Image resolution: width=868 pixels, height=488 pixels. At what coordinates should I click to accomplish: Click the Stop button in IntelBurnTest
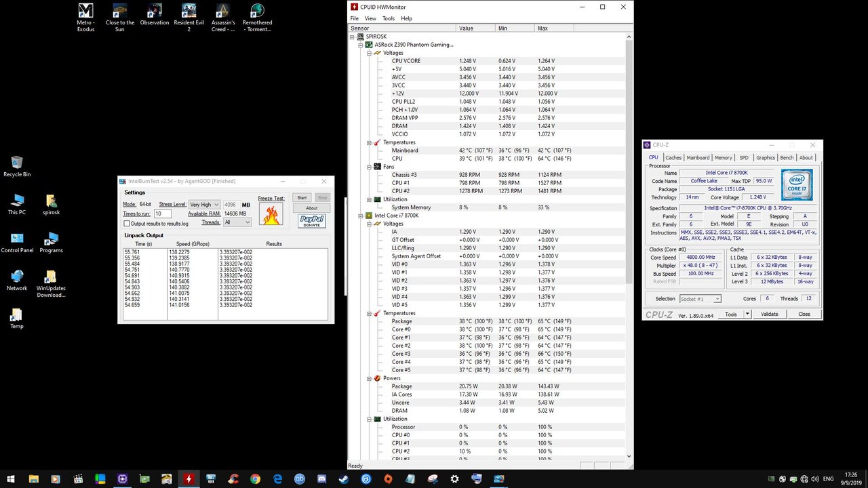coord(322,198)
